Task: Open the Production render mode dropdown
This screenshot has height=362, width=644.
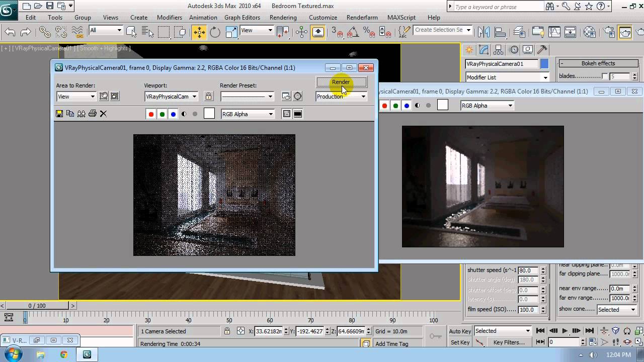Action: coord(342,97)
